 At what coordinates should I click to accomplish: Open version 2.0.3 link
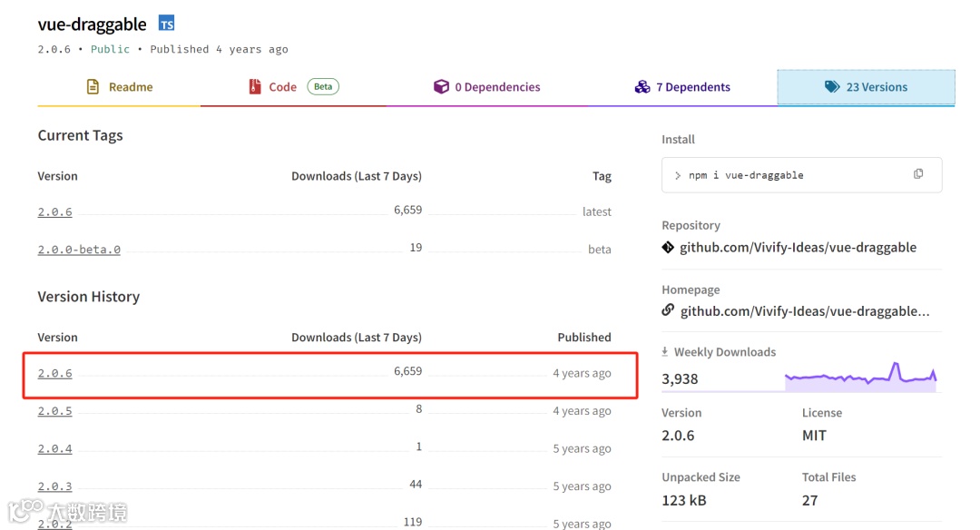tap(55, 486)
